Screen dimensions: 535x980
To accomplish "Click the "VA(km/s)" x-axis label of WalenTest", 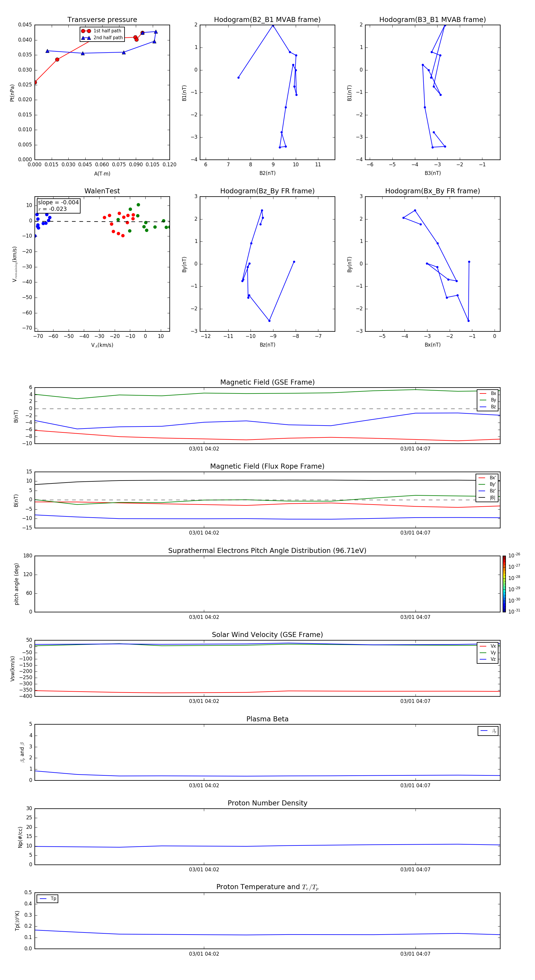I will click(102, 345).
